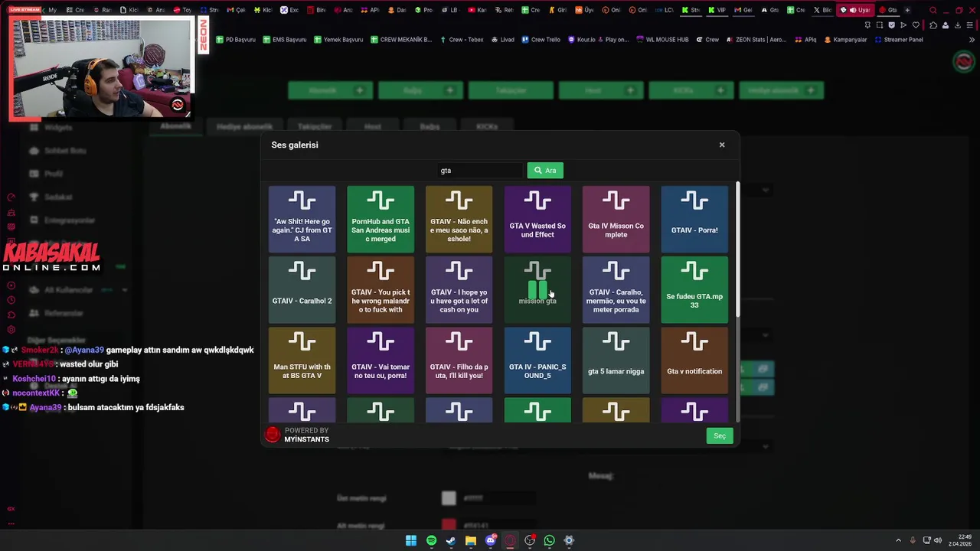
Task: Open Steam from the taskbar
Action: point(451,540)
